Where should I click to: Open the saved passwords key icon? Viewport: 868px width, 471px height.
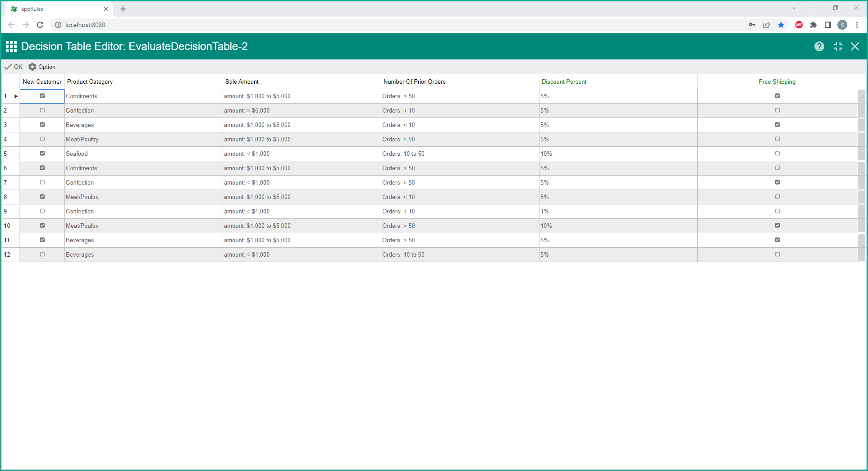tap(752, 25)
